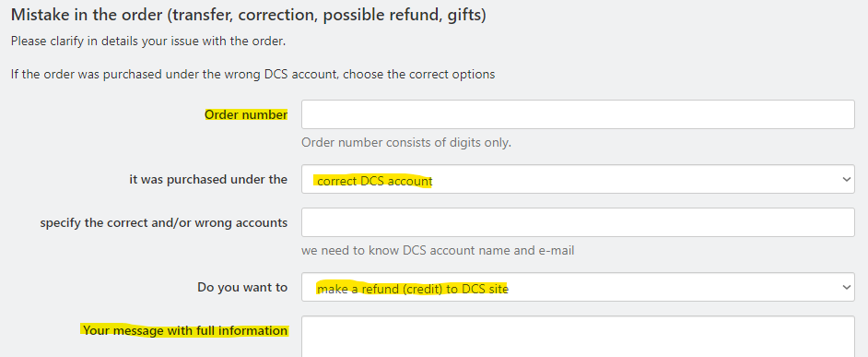Click the 'Your message with full information' label
The height and width of the screenshot is (357, 868).
(x=185, y=331)
